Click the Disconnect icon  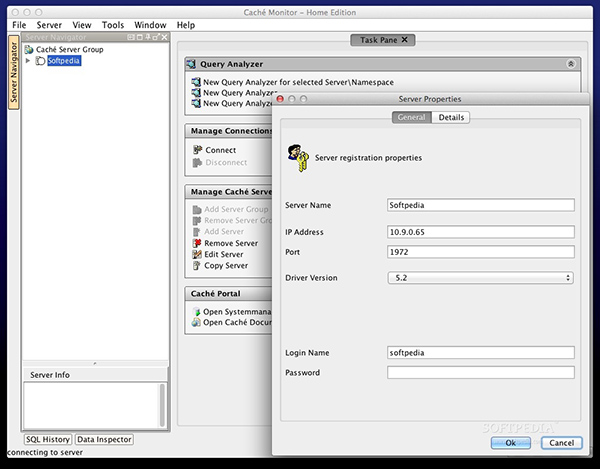[197, 163]
